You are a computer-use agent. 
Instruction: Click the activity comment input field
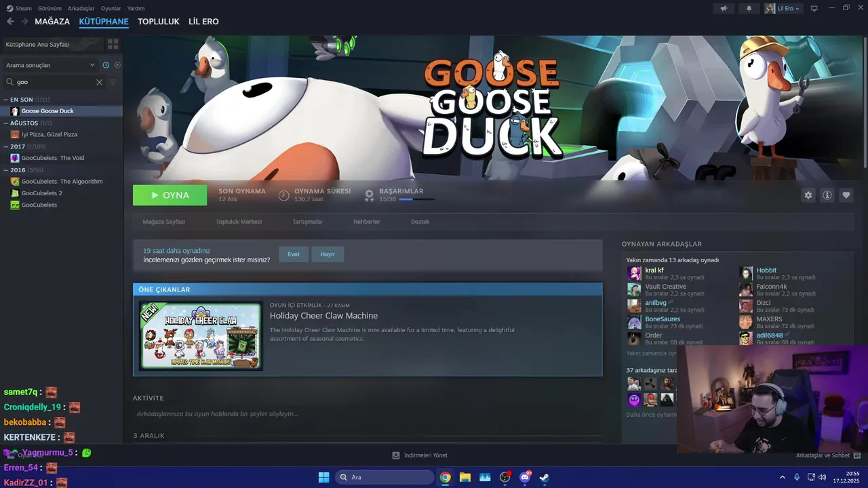point(367,414)
